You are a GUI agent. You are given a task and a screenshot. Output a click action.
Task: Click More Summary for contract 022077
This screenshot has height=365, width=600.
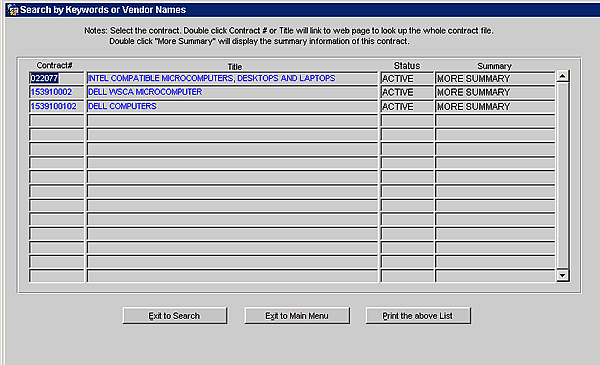click(x=495, y=78)
